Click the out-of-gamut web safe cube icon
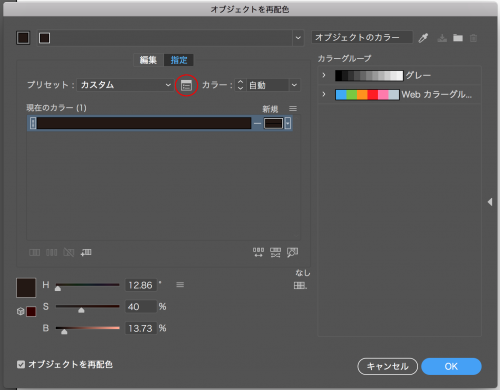 [20, 311]
